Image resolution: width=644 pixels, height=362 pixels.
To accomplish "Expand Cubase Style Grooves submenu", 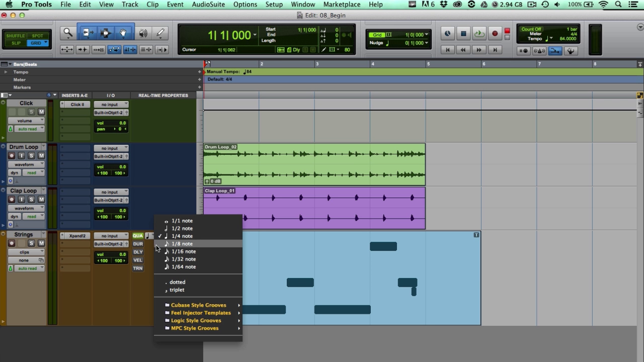I will click(199, 305).
